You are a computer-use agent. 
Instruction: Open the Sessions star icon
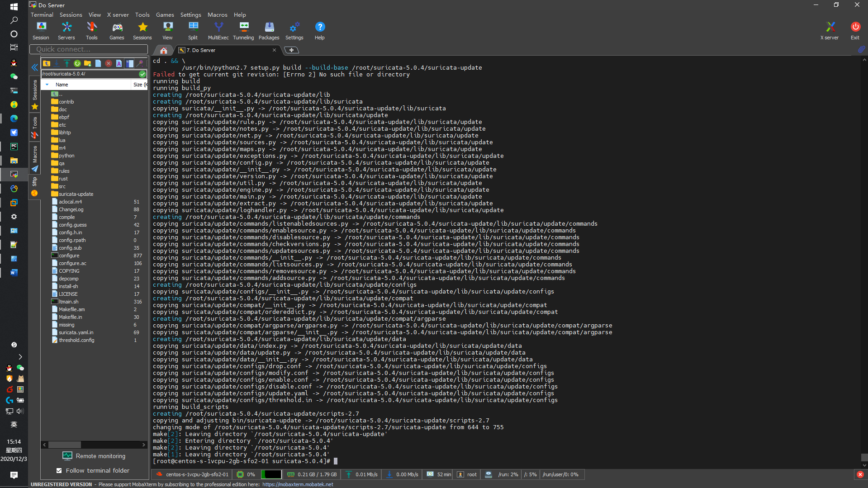point(142,31)
